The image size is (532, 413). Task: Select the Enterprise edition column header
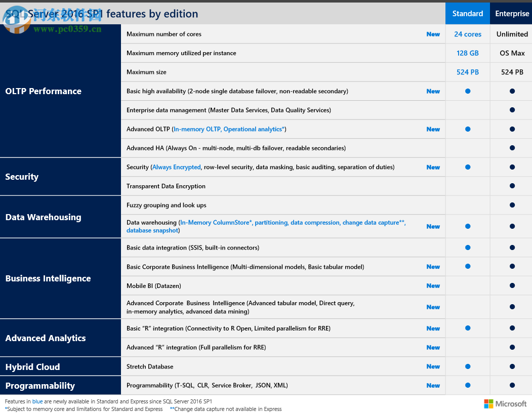pos(512,14)
